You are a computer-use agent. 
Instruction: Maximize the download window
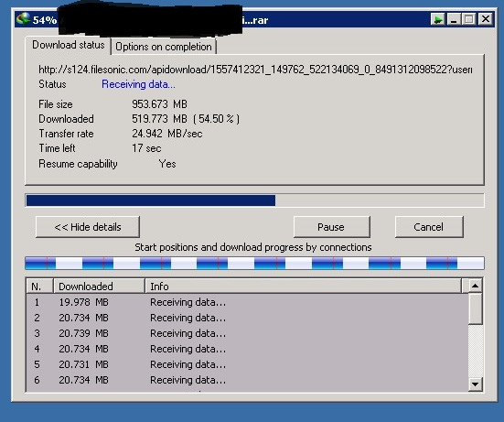[468, 19]
